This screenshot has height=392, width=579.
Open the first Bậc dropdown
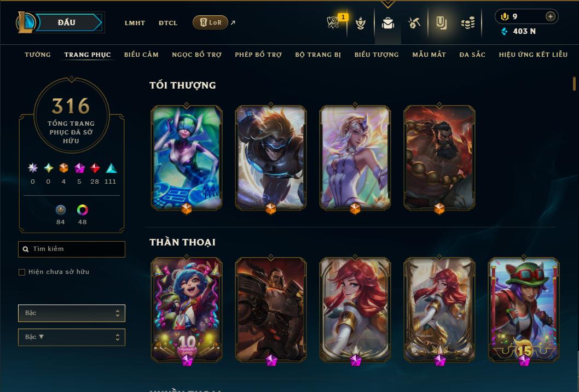coord(72,313)
